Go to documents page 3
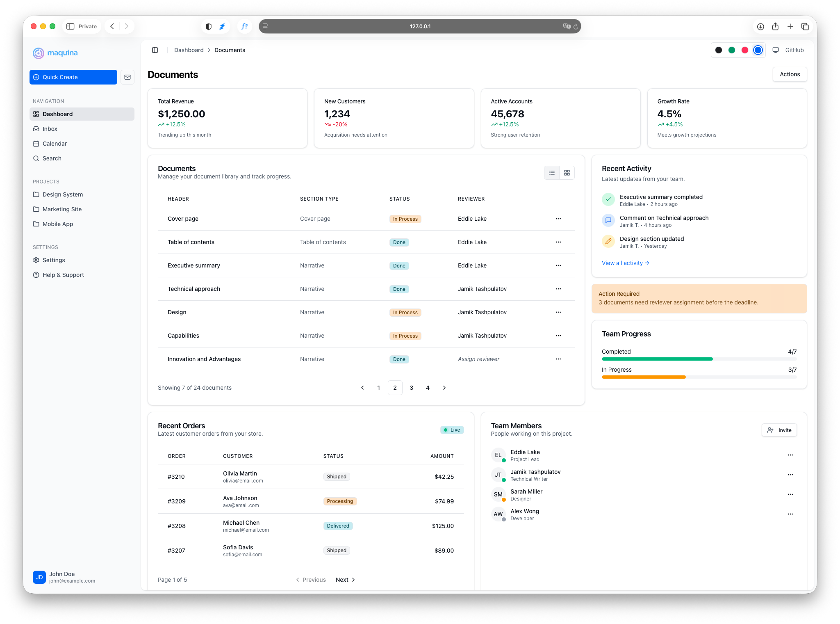This screenshot has width=840, height=624. 411,388
